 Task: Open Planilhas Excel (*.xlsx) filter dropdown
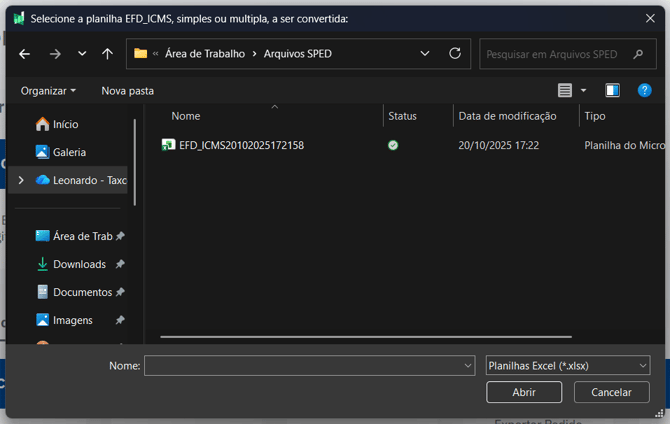point(568,365)
